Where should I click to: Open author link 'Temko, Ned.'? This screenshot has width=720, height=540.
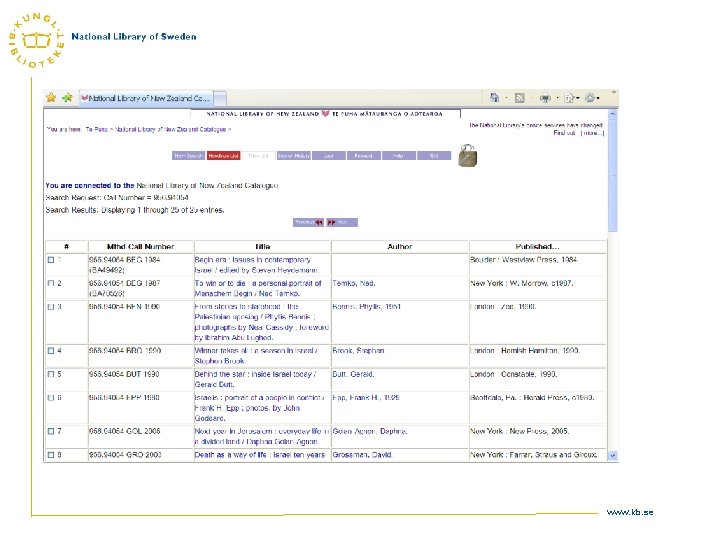pyautogui.click(x=354, y=283)
